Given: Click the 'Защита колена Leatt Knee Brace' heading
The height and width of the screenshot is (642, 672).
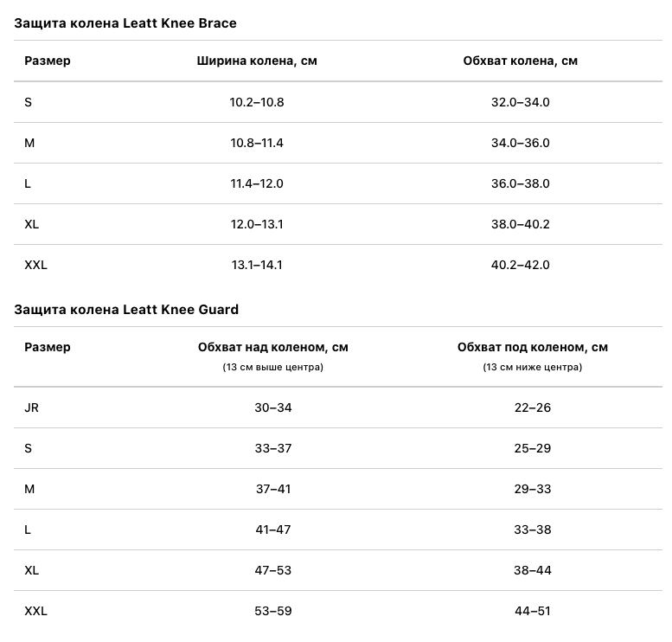Looking at the screenshot, I should pos(125,23).
